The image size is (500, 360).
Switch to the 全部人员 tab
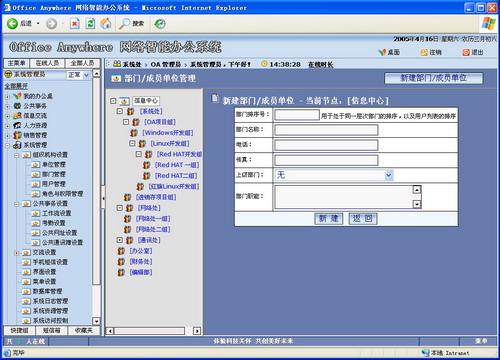point(82,63)
